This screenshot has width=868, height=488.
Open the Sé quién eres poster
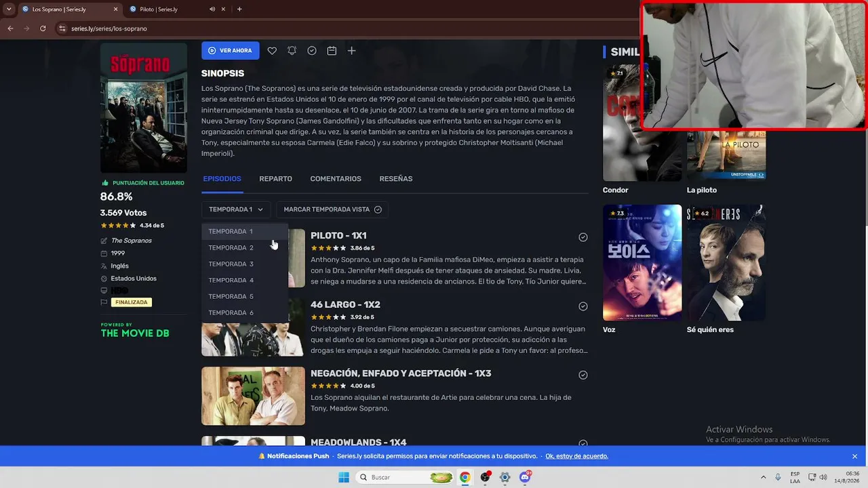726,263
